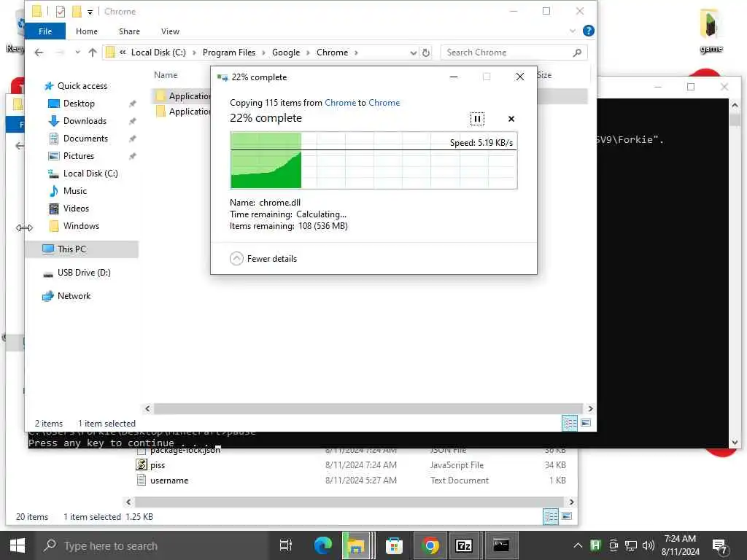Select Google in breadcrumb path

pos(286,52)
